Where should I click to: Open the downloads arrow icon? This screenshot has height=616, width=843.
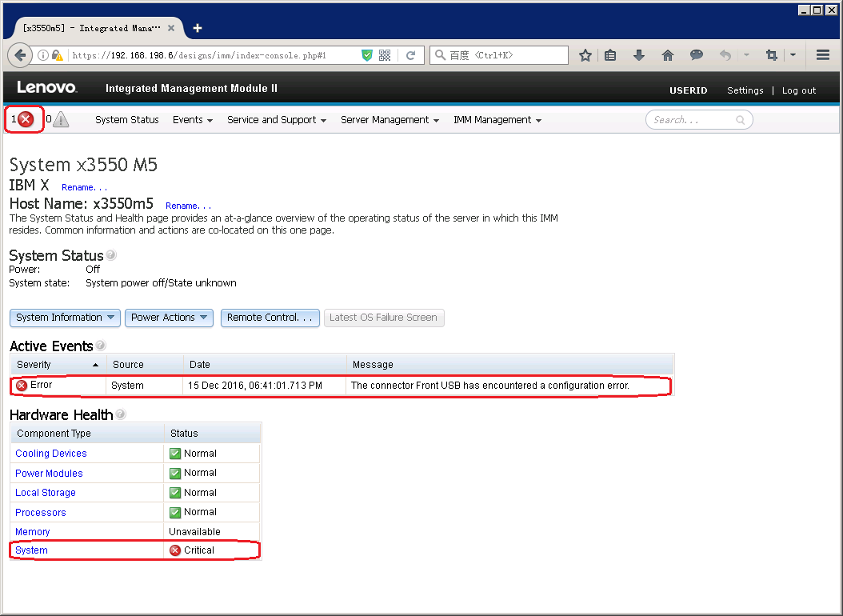click(638, 54)
